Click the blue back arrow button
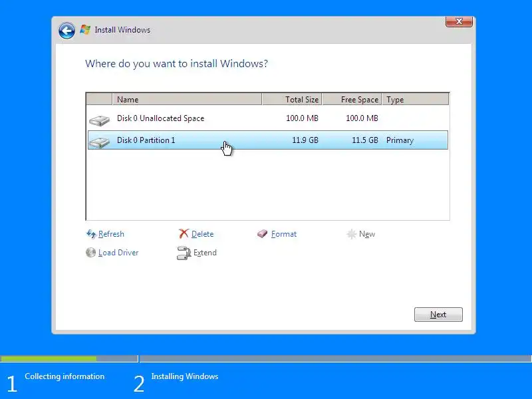Screen dimensions: 532x399 [66, 31]
